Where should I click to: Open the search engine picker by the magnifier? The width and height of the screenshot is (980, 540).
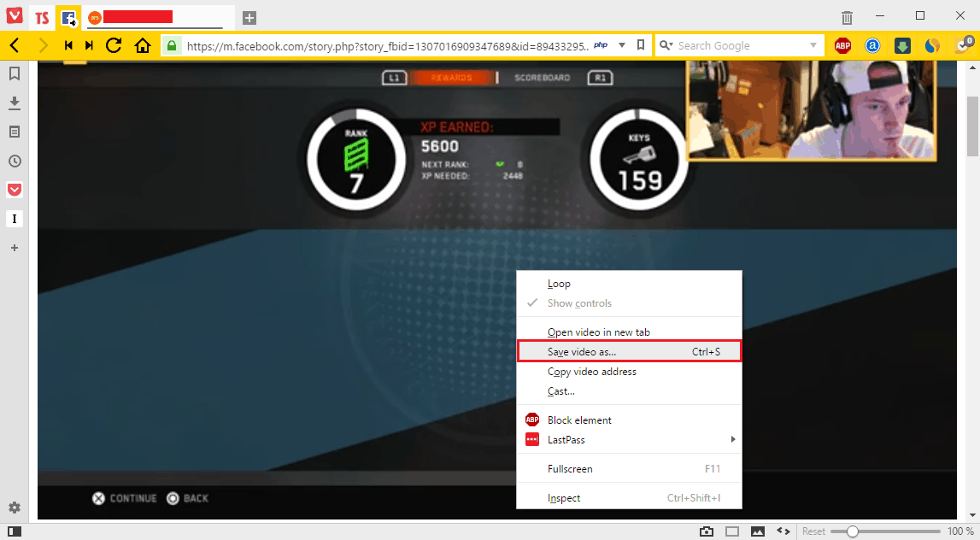coord(666,45)
